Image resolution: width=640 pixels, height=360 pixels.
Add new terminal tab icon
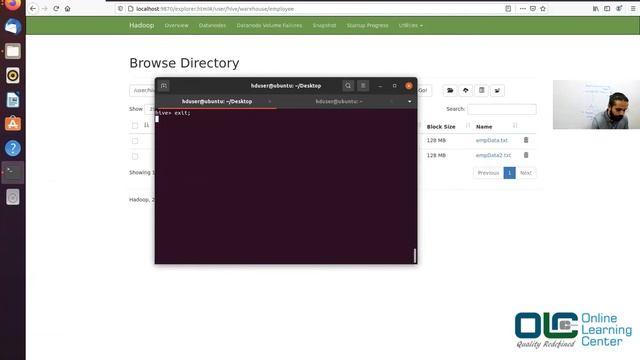164,86
